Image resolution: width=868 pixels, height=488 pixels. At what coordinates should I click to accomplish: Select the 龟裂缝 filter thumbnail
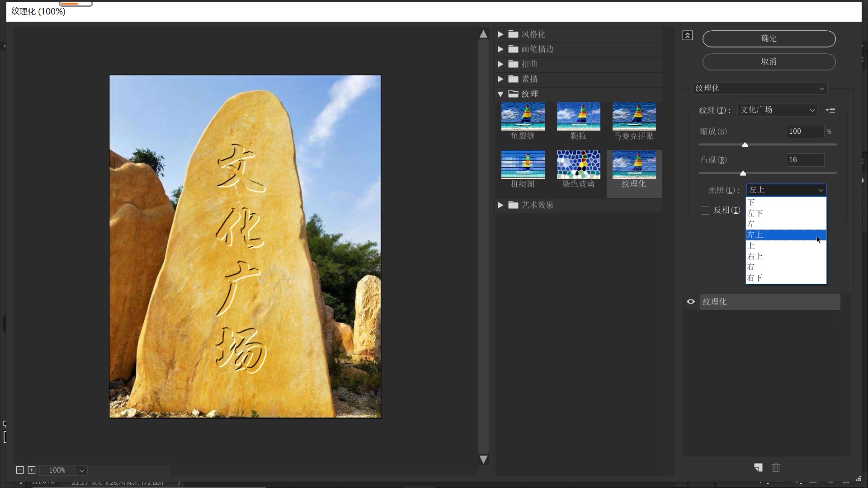[x=523, y=117]
